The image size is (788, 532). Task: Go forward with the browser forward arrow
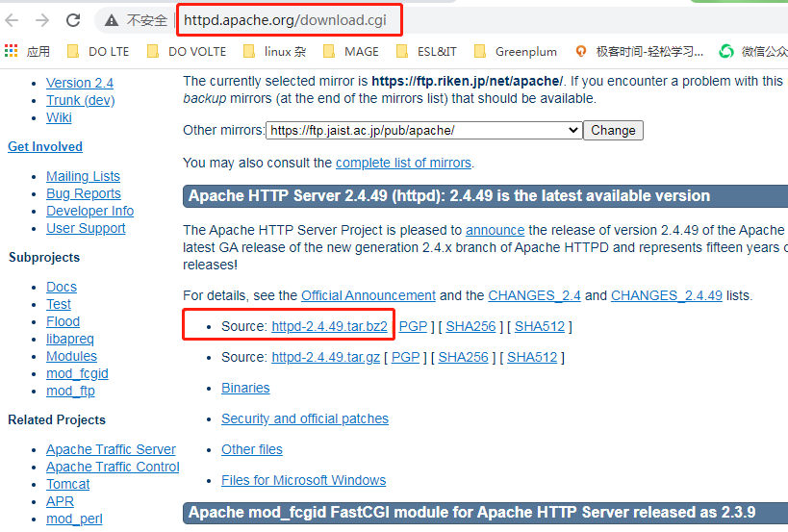coord(42,20)
